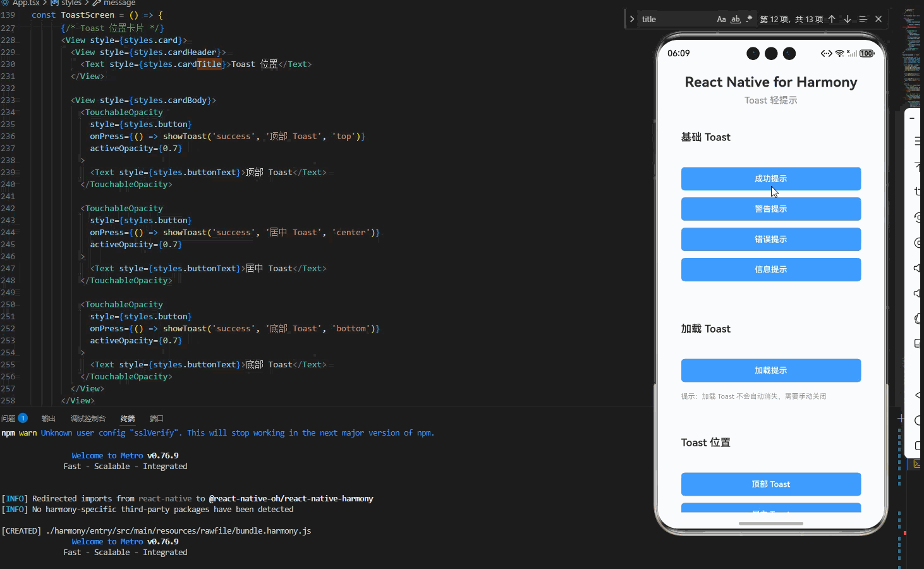Screen dimensions: 924x569
Task: Tap the 加载提示 button
Action: (771, 370)
